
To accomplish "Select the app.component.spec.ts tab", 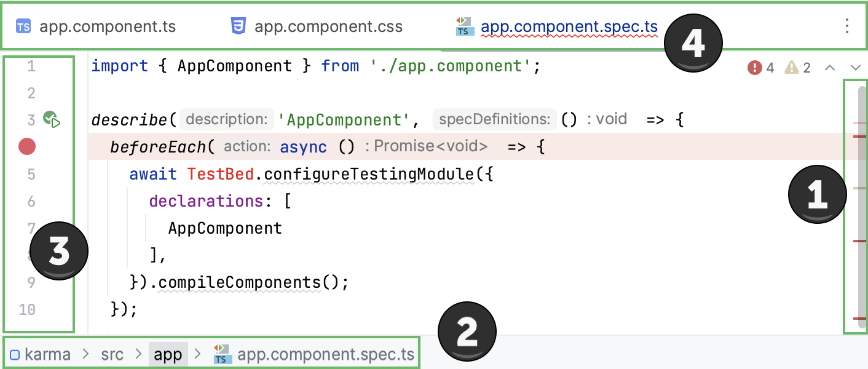I will pos(569,27).
